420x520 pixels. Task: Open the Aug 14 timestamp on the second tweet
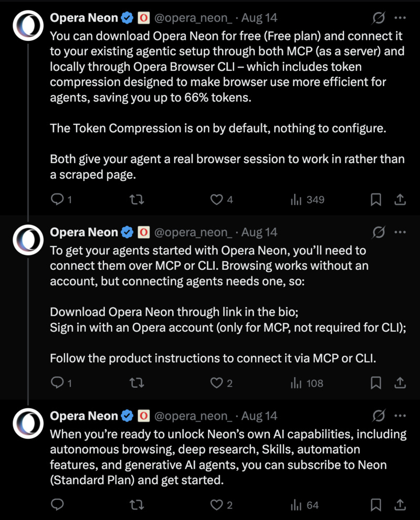coord(259,232)
